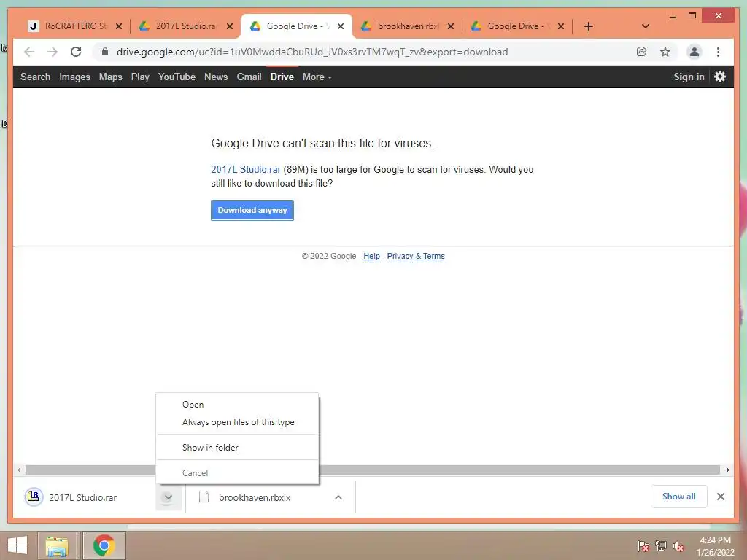Go to Images in the Google bar
Screen dimensions: 747x560
point(74,77)
